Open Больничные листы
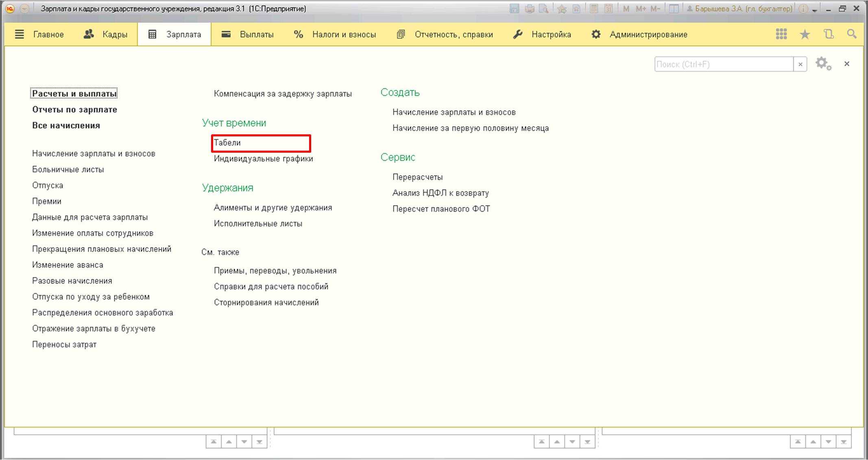Screen dimensions: 868x460 (x=68, y=169)
